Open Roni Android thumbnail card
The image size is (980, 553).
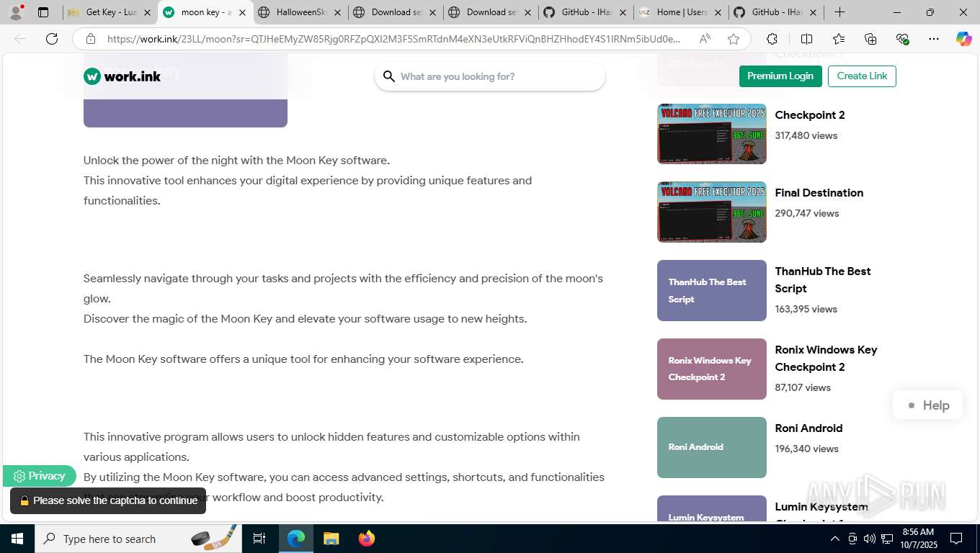(712, 447)
